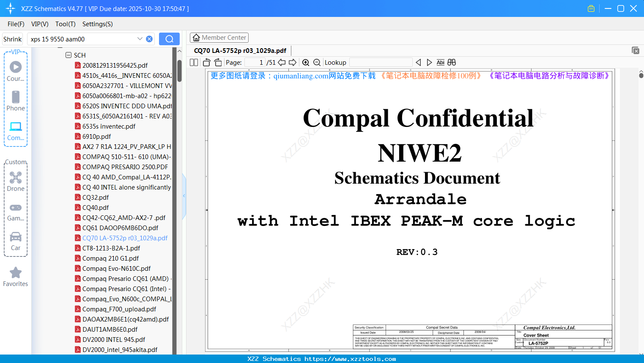Open DAOAX2MB6E1(cq42amd).pdf
This screenshot has width=644, height=363.
[x=126, y=319]
